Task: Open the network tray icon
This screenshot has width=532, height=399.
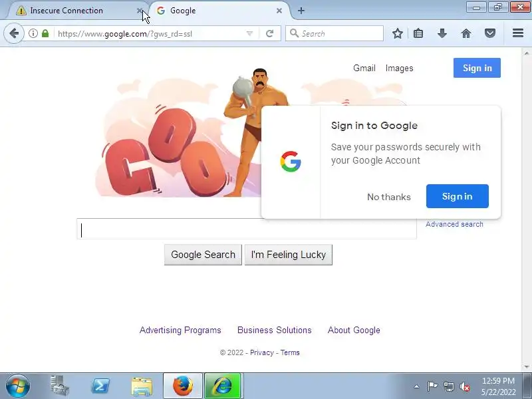Action: pyautogui.click(x=448, y=386)
